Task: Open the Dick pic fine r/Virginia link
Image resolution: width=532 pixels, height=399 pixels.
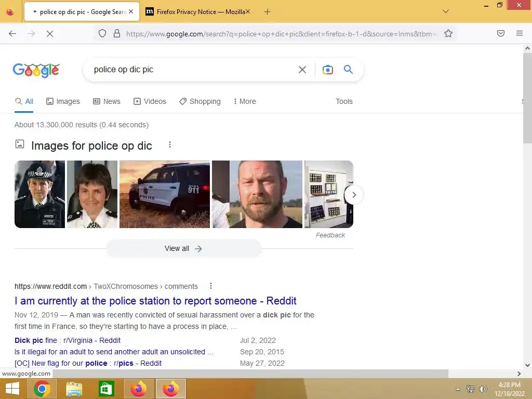Action: click(68, 340)
